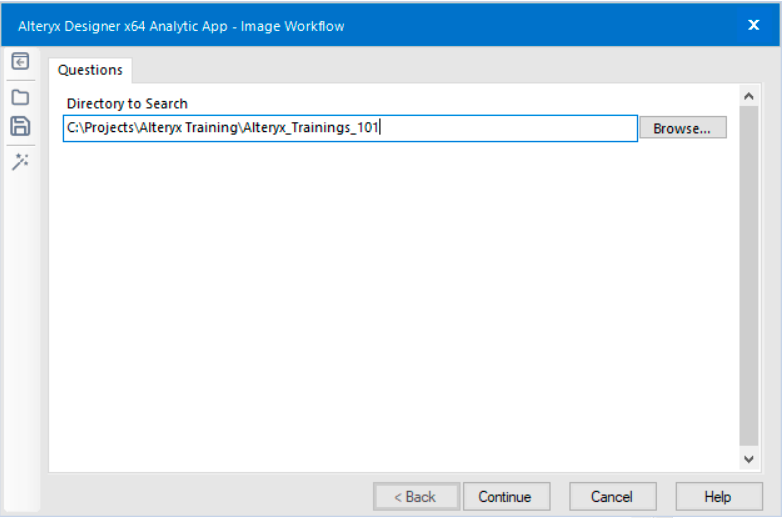Click the save app values disk icon
Viewport: 782px width, 518px height.
(x=20, y=126)
